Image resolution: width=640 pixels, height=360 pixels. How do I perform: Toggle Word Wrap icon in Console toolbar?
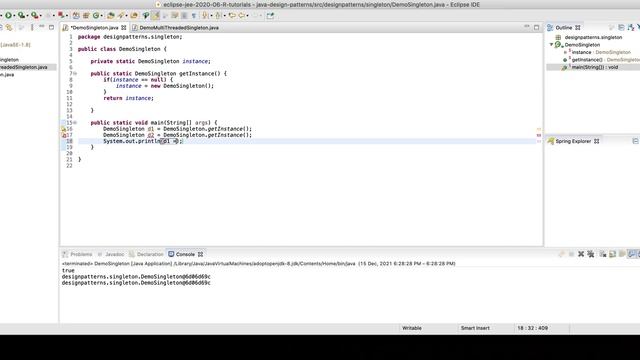(x=622, y=254)
